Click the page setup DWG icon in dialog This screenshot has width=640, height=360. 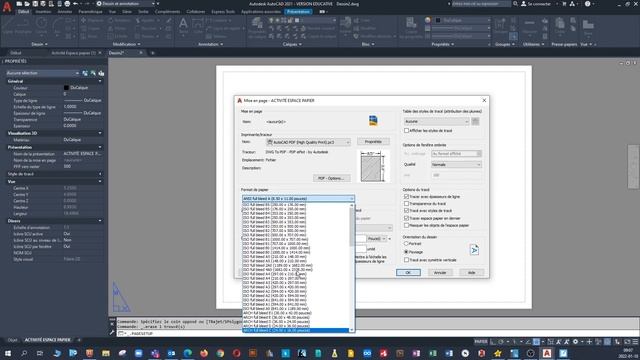[x=373, y=120]
